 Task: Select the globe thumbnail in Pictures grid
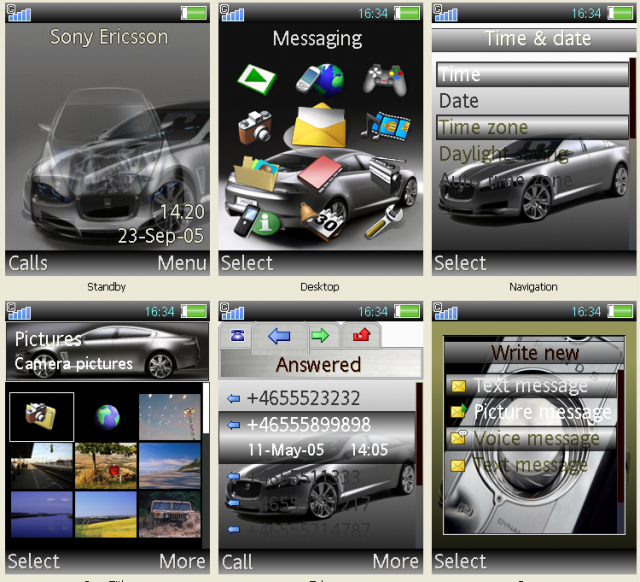107,417
